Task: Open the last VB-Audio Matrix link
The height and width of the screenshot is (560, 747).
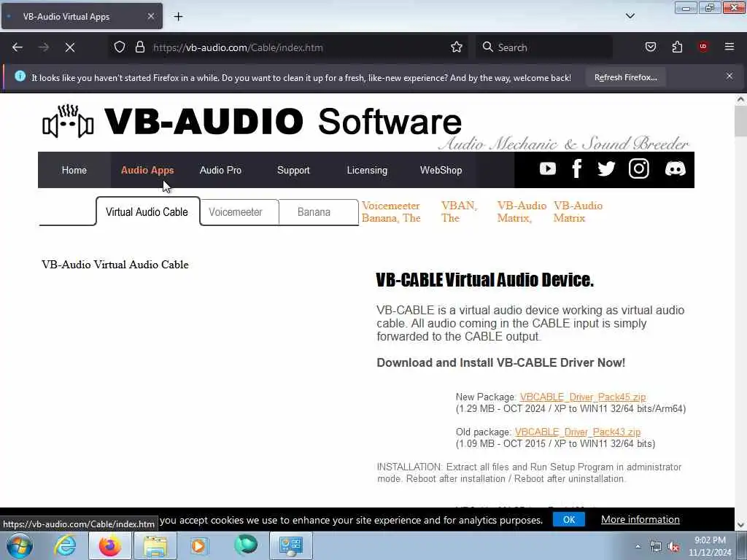Action: click(x=578, y=212)
